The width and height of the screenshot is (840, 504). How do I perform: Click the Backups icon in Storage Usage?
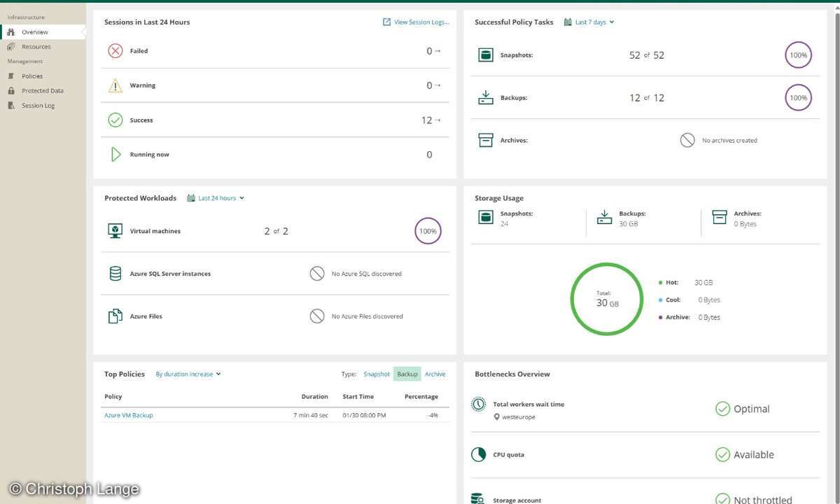point(605,217)
